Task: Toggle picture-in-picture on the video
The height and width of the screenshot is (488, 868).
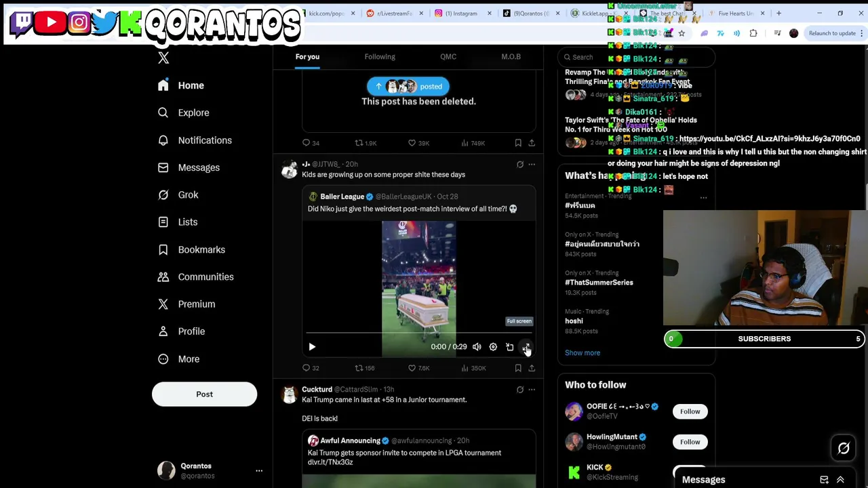Action: point(509,347)
